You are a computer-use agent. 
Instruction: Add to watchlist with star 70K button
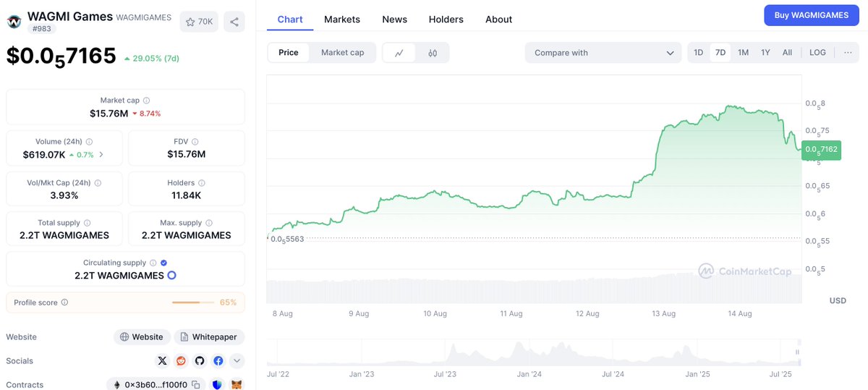(199, 22)
